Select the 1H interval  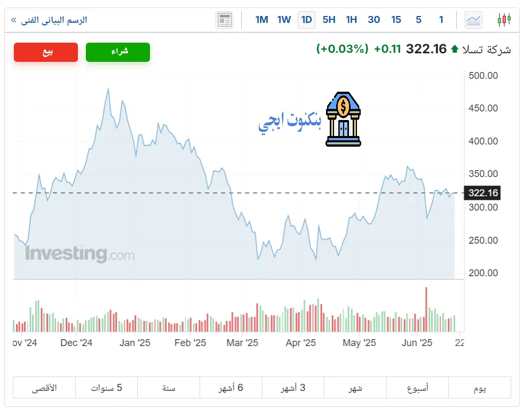(x=352, y=20)
